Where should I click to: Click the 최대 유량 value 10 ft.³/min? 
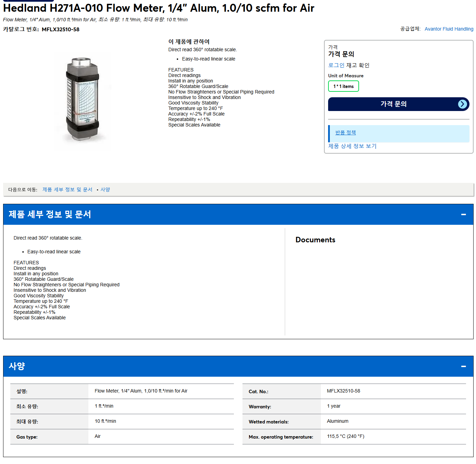[x=105, y=421]
